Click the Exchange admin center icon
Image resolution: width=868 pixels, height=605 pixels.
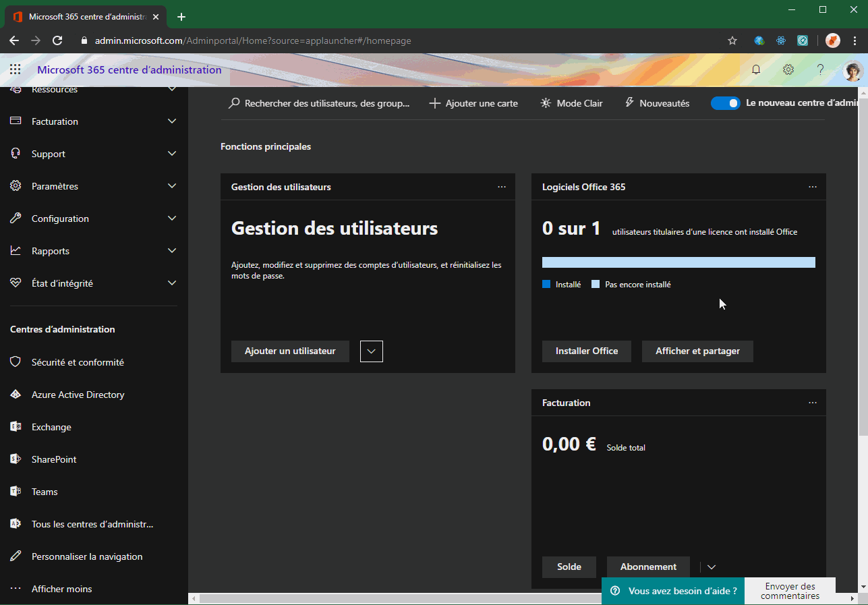click(16, 427)
